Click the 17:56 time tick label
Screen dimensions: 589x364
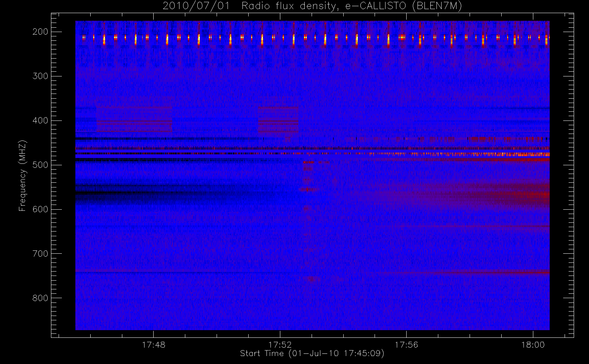[406, 345]
